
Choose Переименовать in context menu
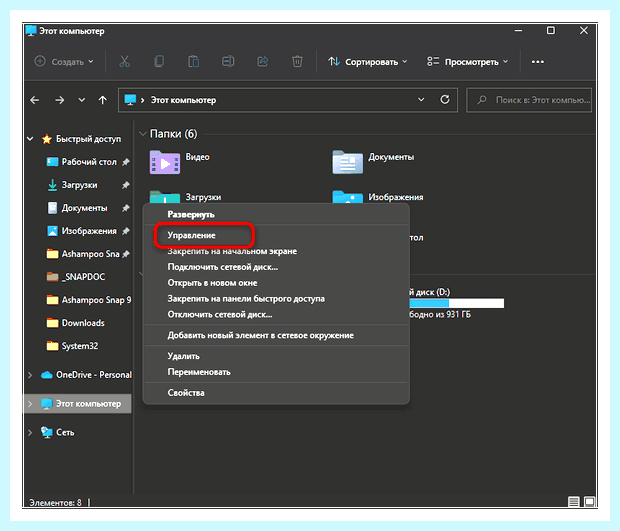(276, 372)
